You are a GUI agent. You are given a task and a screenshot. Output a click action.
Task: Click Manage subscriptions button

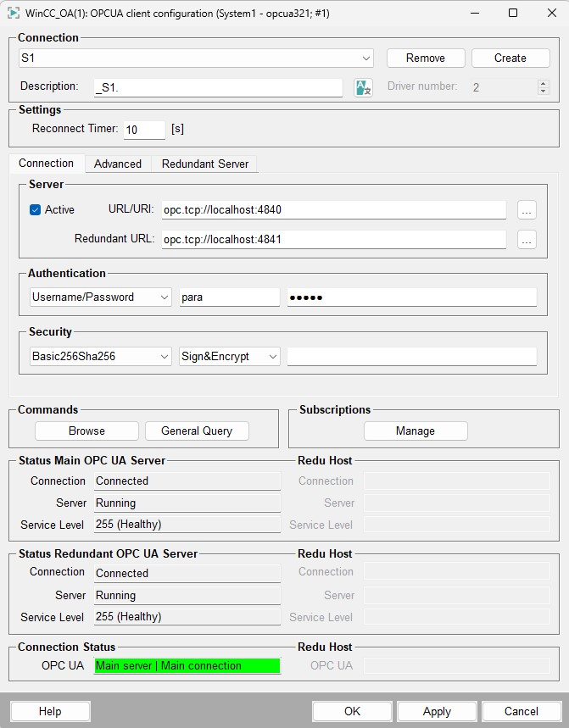416,431
